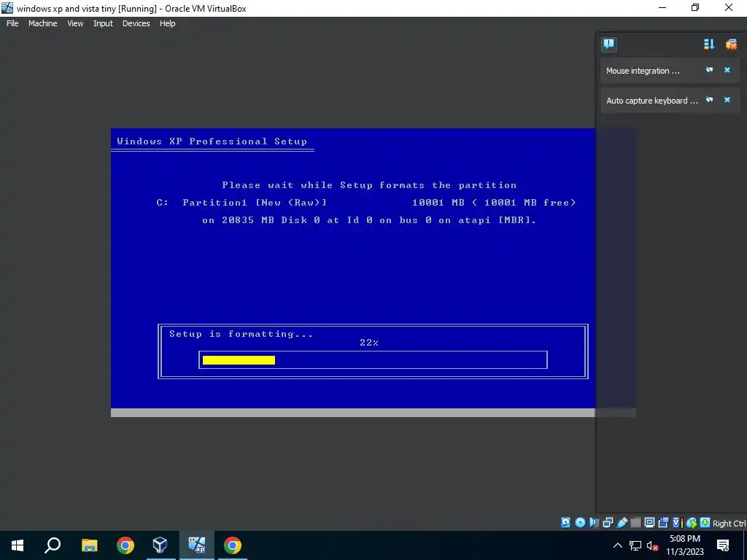The width and height of the screenshot is (747, 560).
Task: Expand the hidden system tray icons chevron
Action: pyautogui.click(x=617, y=545)
